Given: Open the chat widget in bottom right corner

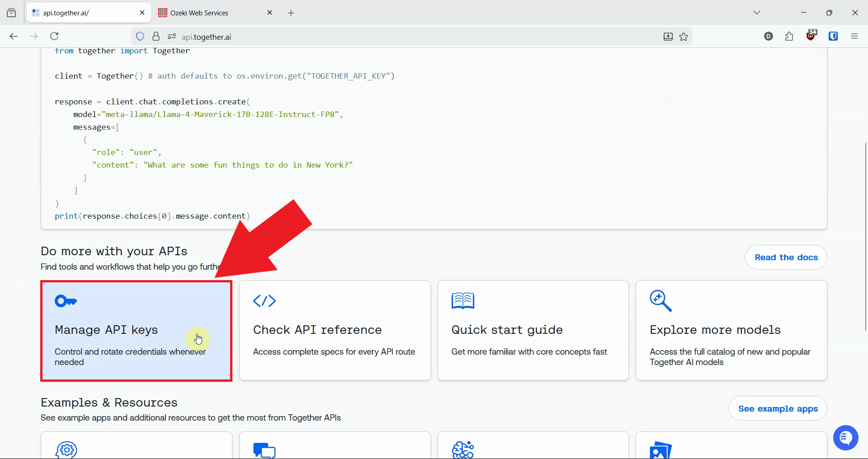Looking at the screenshot, I should [845, 437].
